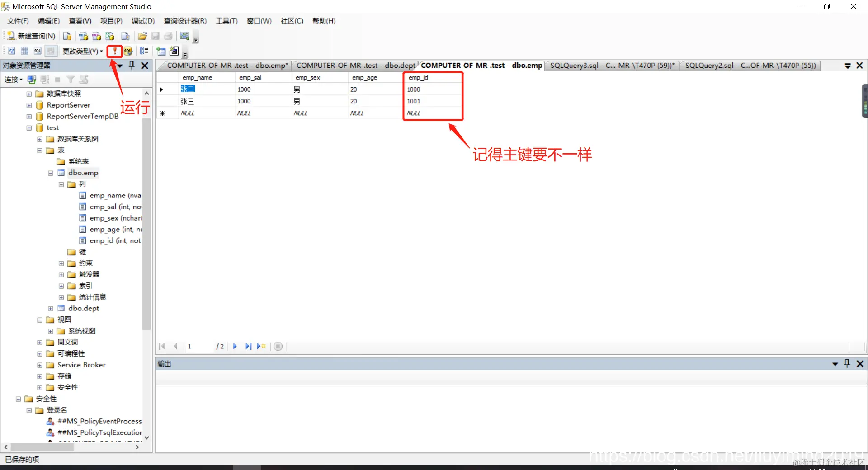The height and width of the screenshot is (470, 868).
Task: Toggle the diagram pane visibility
Action: (x=12, y=51)
